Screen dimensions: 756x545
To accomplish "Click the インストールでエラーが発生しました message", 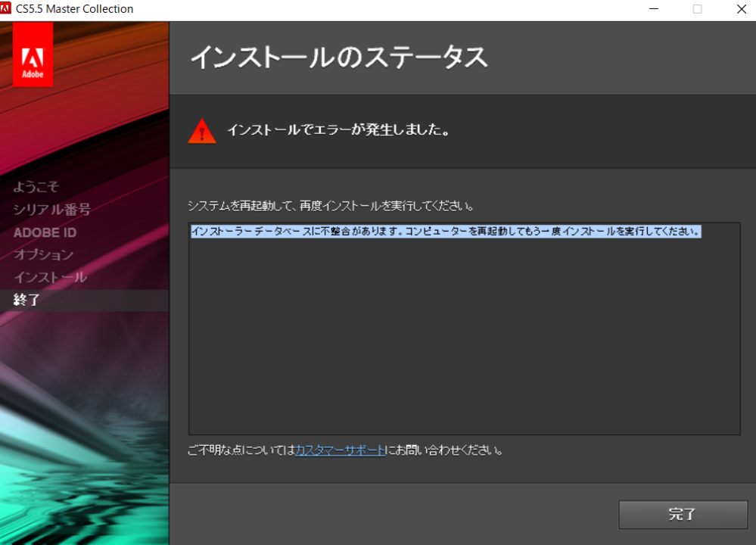I will coord(339,129).
